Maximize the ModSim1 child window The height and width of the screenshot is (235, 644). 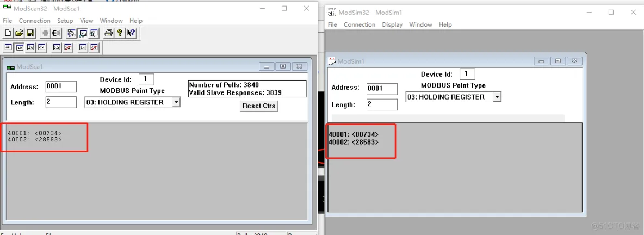(x=558, y=61)
